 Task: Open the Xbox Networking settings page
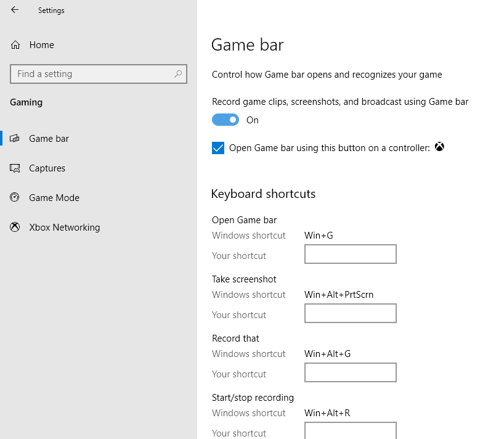coord(64,227)
